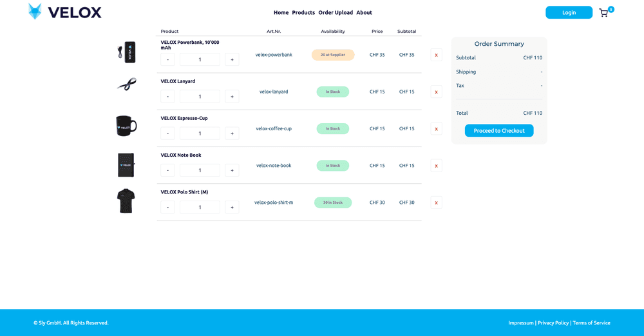Decrease VELOX Espresso-Cup quantity with minus

tap(167, 133)
